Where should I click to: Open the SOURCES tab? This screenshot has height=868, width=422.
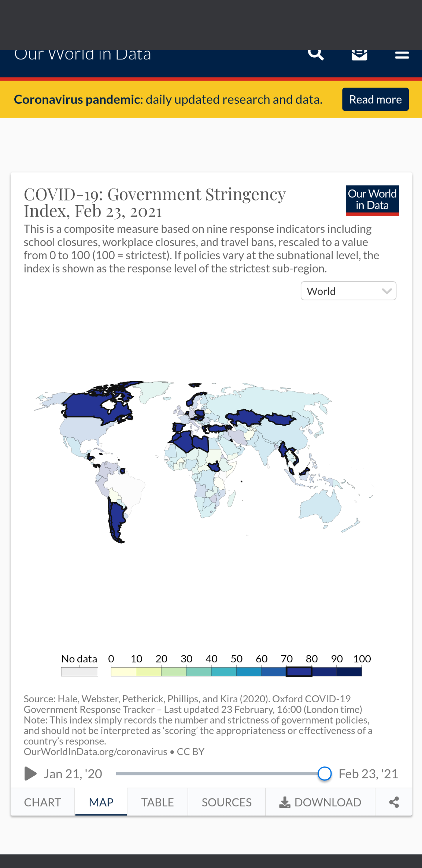pos(226,802)
